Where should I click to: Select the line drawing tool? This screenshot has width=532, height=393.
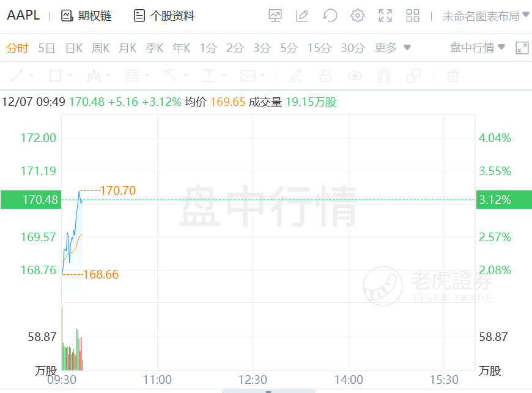[17, 75]
